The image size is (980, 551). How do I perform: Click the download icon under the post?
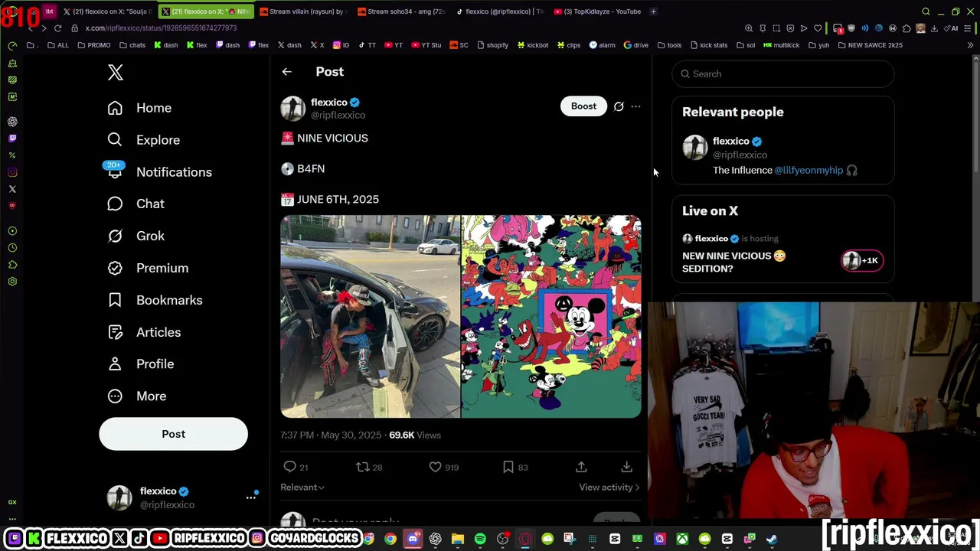[x=626, y=467]
